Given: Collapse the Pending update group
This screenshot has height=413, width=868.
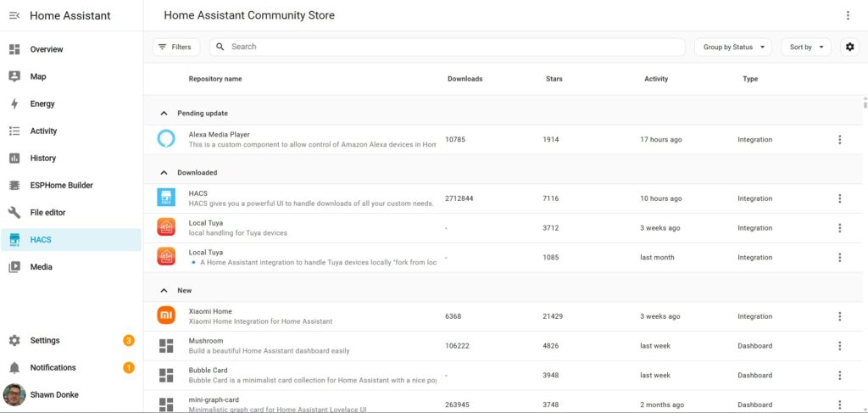Looking at the screenshot, I should click(164, 114).
